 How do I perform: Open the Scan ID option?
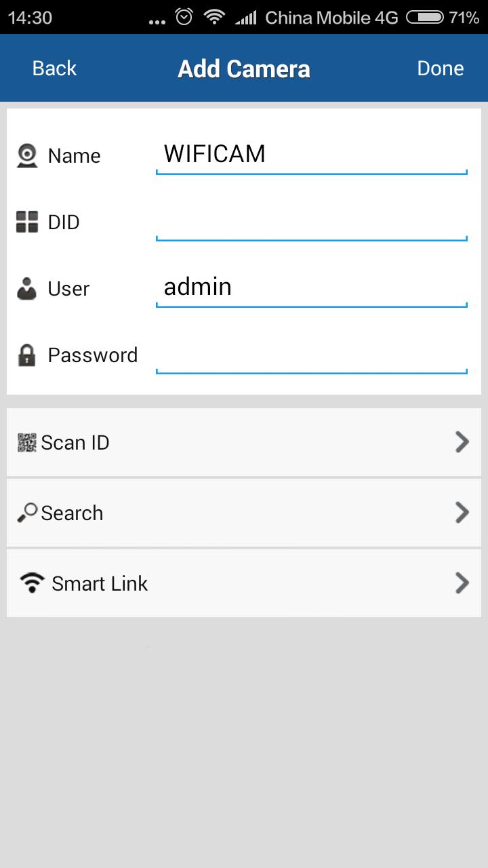click(x=244, y=442)
